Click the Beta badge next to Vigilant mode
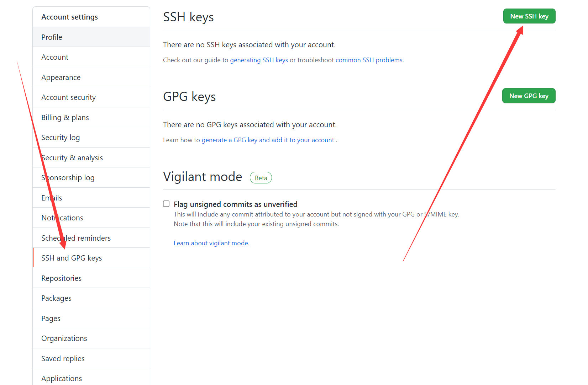The width and height of the screenshot is (588, 385). coord(261,178)
